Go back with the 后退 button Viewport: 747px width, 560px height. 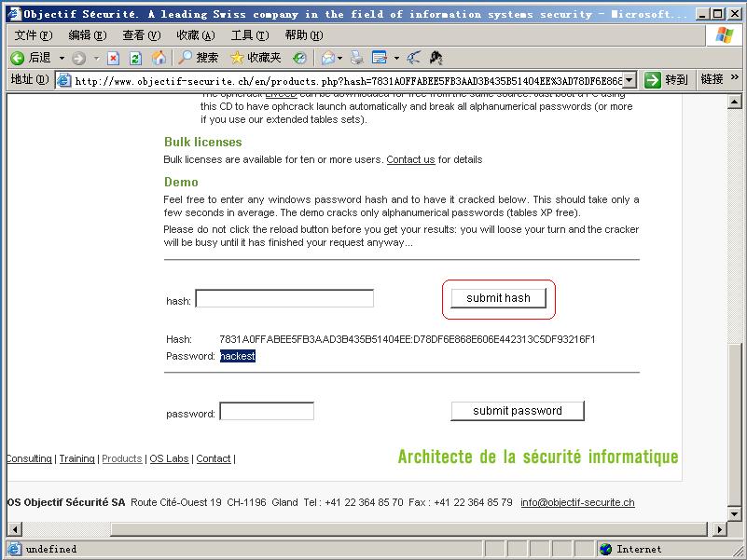pos(31,58)
